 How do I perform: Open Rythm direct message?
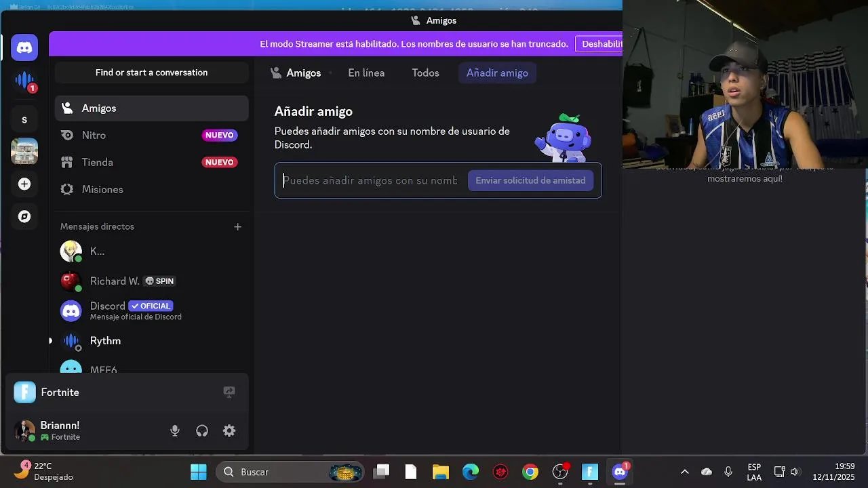coord(151,341)
